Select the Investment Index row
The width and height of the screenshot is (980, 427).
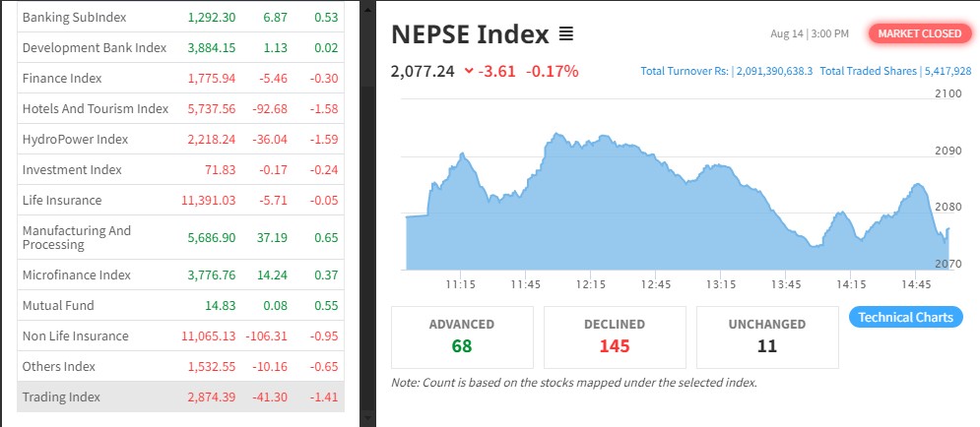coord(72,170)
